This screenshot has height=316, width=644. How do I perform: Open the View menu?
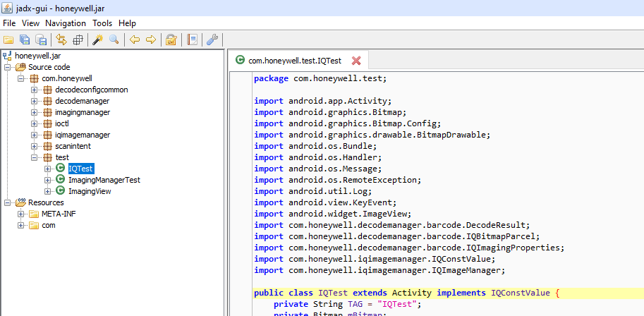(30, 23)
